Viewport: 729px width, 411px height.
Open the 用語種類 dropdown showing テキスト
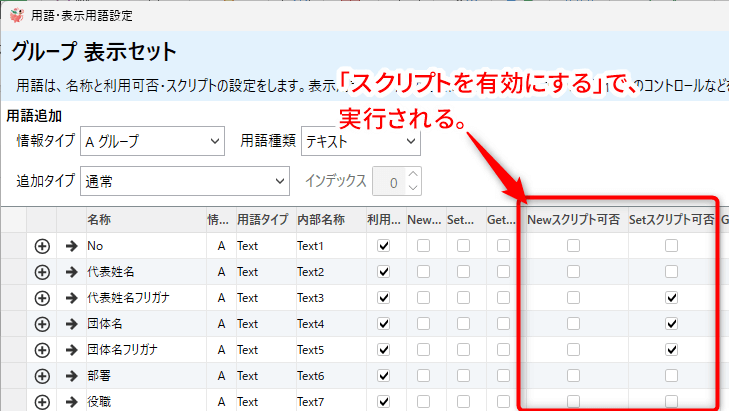(360, 142)
